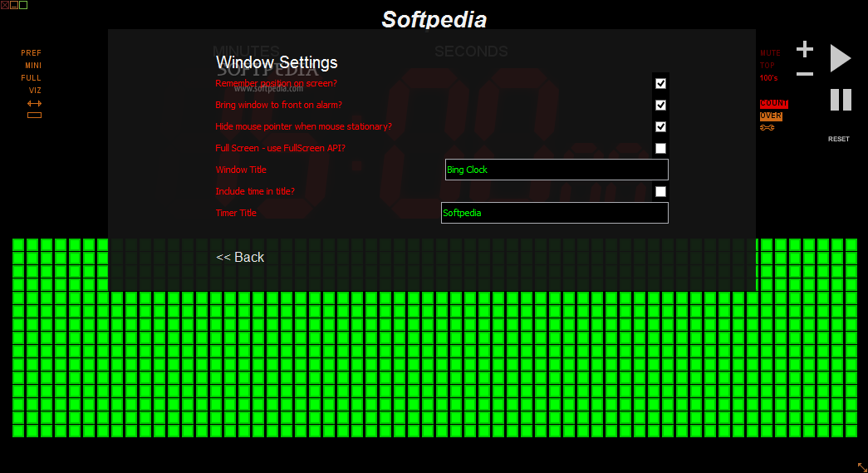Click the orange rectangle icon under the arrow
Image resolution: width=868 pixels, height=473 pixels.
[34, 116]
